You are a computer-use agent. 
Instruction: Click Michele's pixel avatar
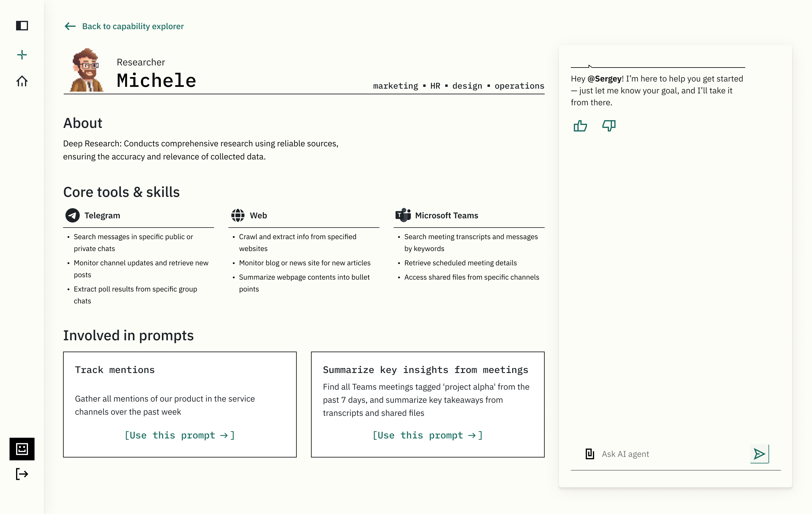click(86, 70)
